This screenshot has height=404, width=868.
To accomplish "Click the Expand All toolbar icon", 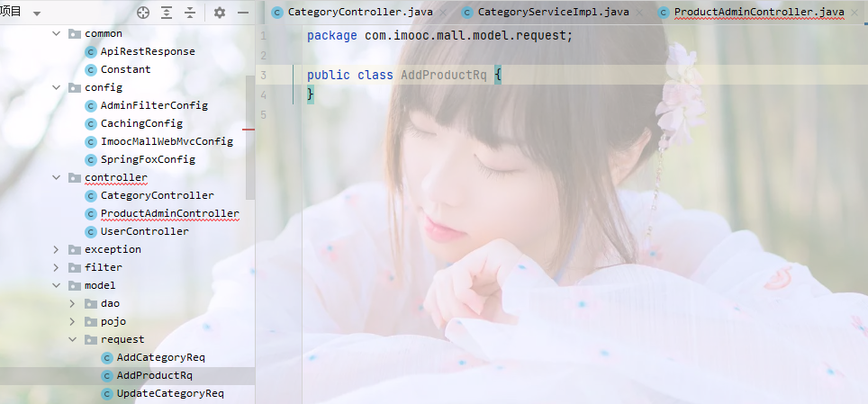I will 167,13.
